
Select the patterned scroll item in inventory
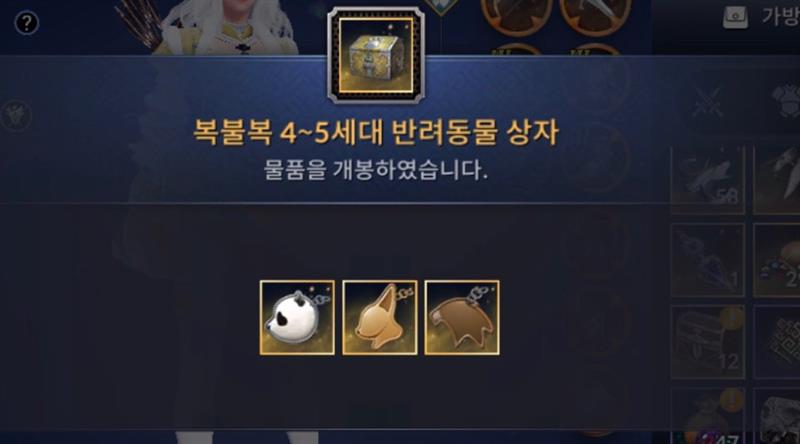(777, 341)
